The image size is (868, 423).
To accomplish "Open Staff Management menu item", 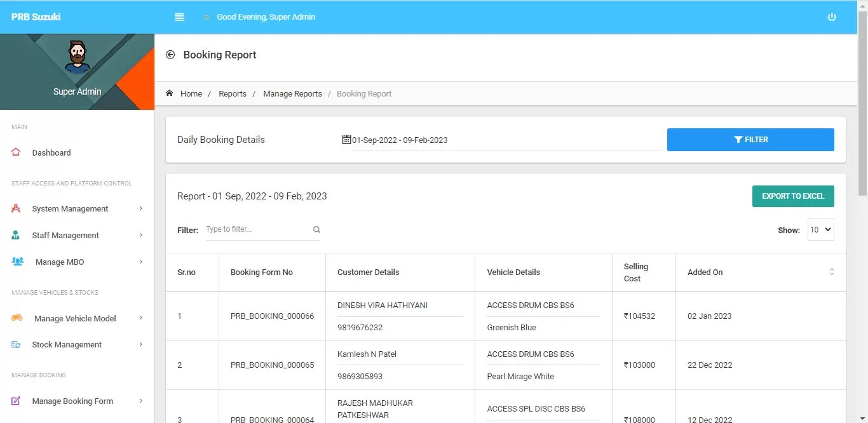I will pos(77,235).
